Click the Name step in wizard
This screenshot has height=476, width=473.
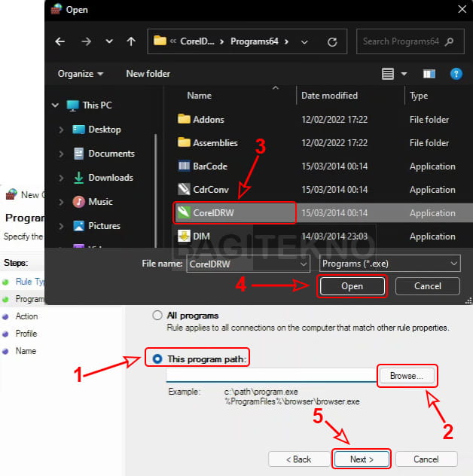click(x=26, y=351)
